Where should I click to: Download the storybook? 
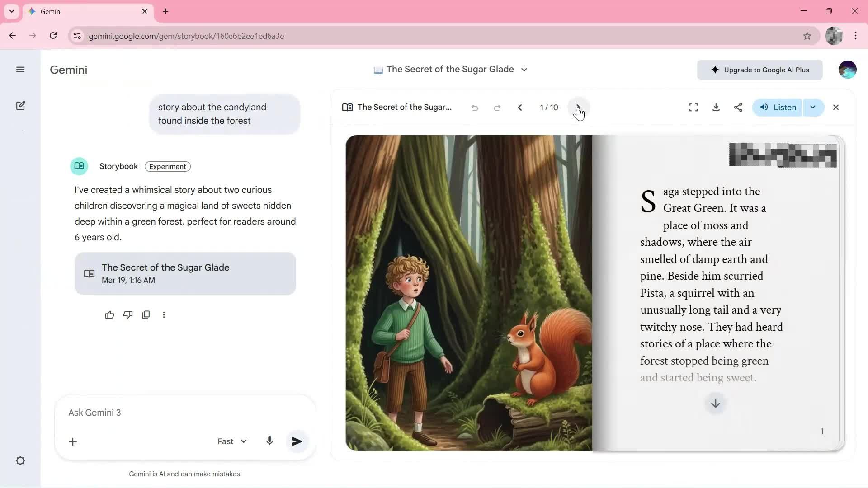click(x=716, y=108)
